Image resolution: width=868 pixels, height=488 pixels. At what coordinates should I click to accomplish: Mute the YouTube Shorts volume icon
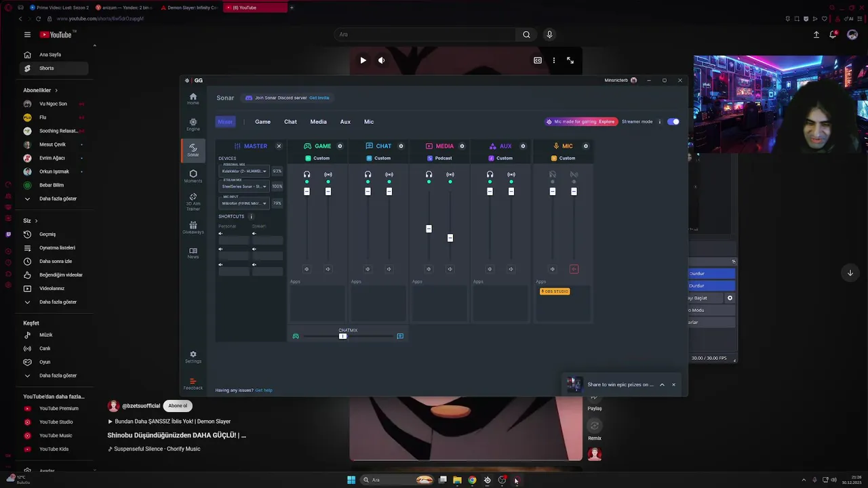click(381, 60)
